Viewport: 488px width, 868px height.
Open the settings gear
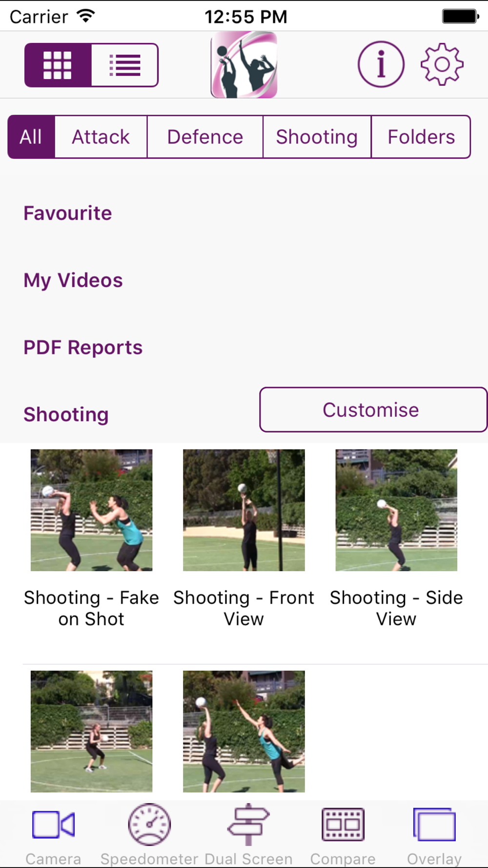[442, 64]
